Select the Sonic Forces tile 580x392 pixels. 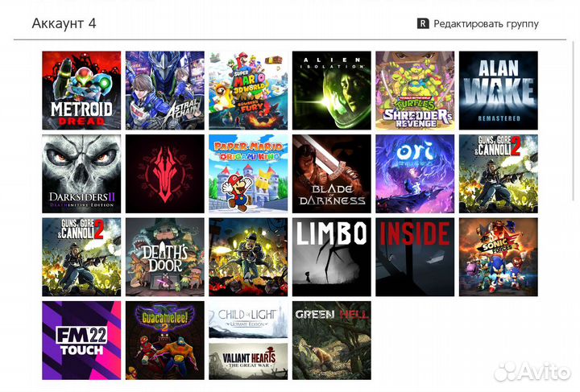tap(498, 257)
